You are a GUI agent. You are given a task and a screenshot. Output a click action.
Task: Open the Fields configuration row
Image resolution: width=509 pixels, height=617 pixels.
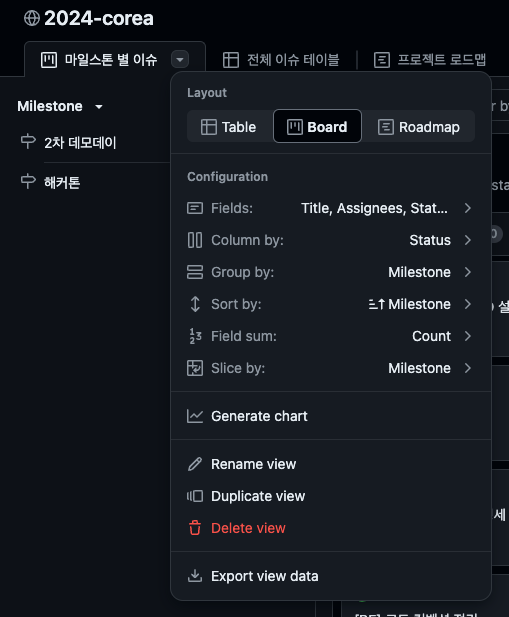click(x=330, y=208)
